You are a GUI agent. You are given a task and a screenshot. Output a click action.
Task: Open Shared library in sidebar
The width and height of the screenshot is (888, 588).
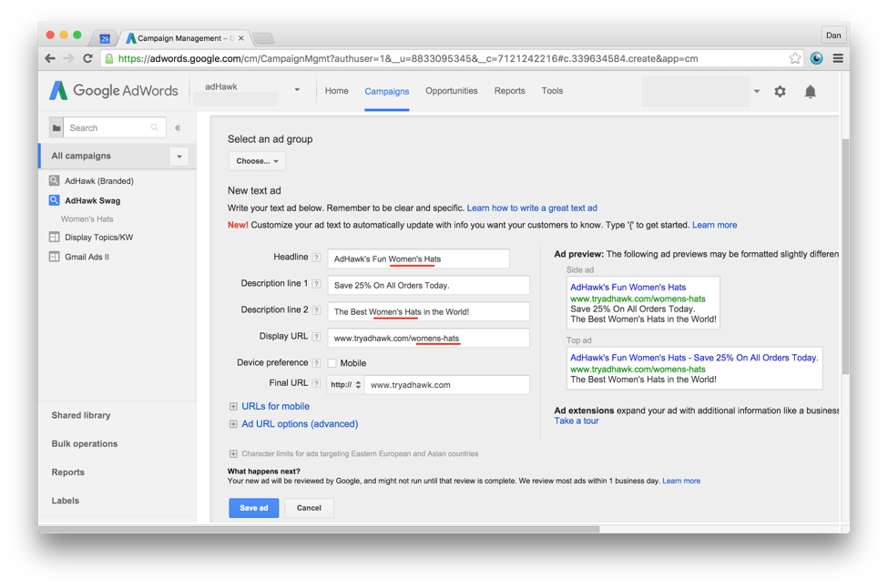(x=81, y=415)
